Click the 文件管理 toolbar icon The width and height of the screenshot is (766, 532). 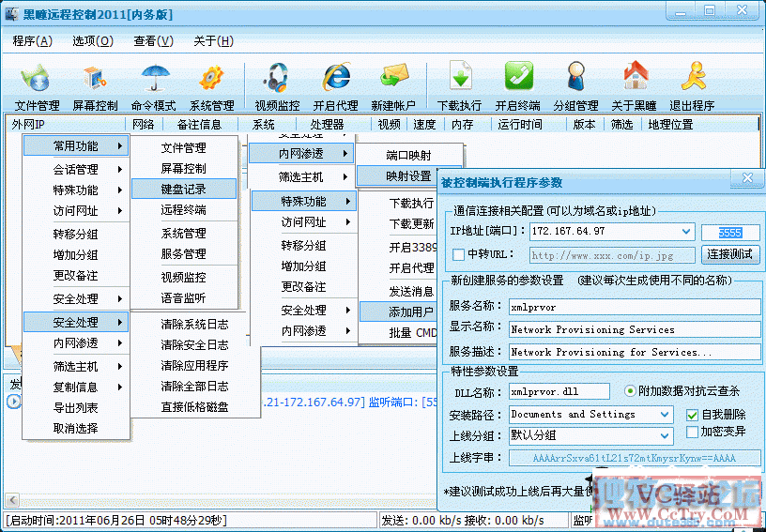coord(37,78)
